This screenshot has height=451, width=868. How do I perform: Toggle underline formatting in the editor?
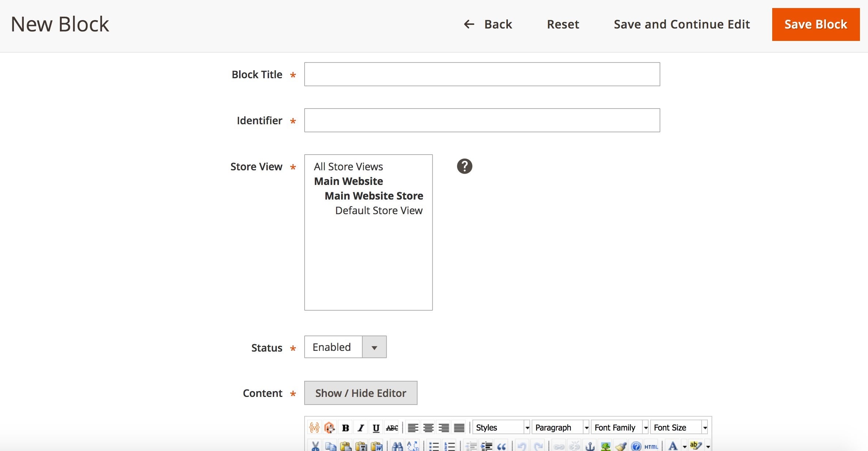[376, 427]
